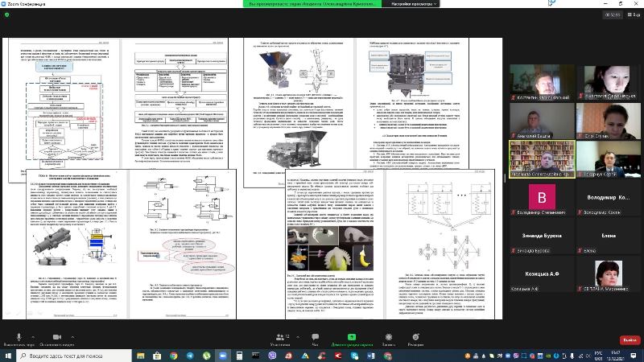
Task: Open Microsoft Word from taskbar
Action: pos(371,356)
